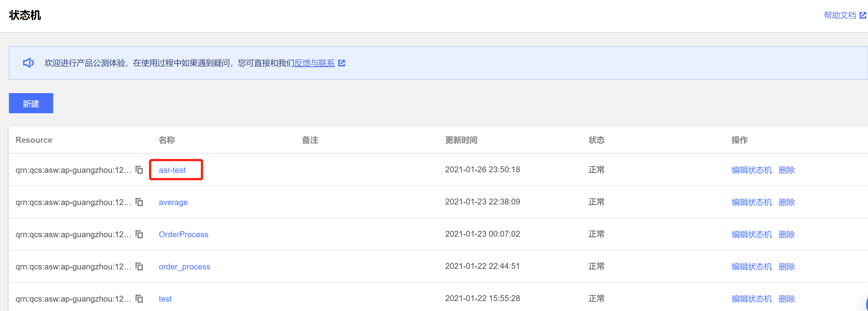Click the 名称 column header
The image size is (868, 311).
[x=167, y=140]
